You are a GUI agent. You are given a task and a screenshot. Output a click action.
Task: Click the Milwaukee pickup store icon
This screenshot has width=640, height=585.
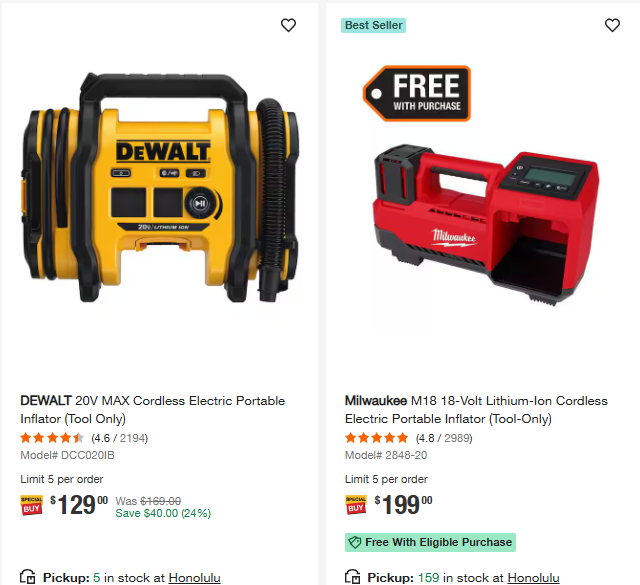pos(352,577)
